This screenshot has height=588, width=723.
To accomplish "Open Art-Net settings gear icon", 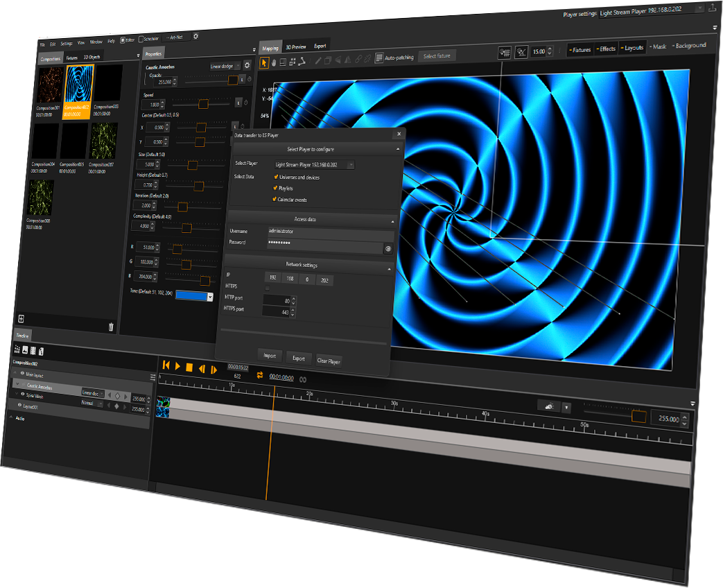I will 195,36.
